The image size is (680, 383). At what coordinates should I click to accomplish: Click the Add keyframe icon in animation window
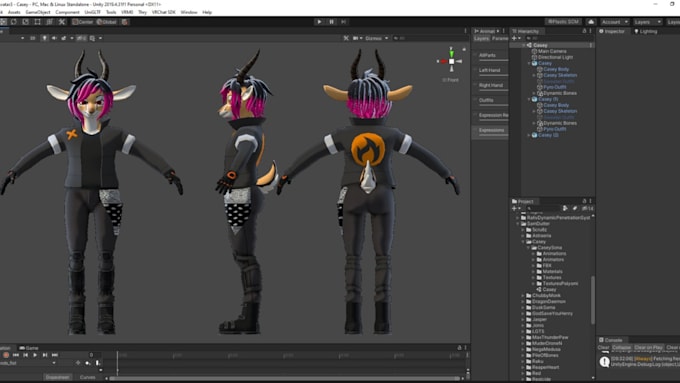(x=88, y=363)
